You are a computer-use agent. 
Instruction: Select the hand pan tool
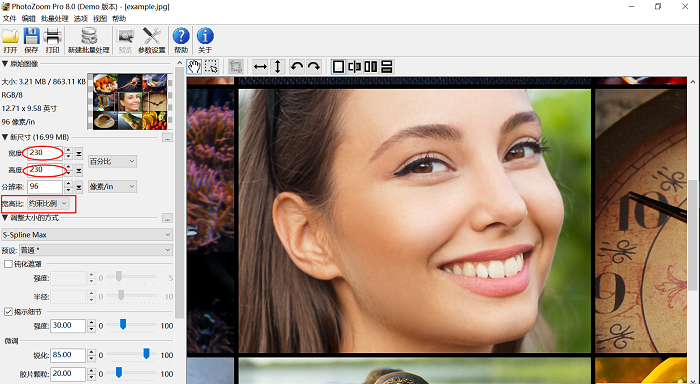click(194, 67)
